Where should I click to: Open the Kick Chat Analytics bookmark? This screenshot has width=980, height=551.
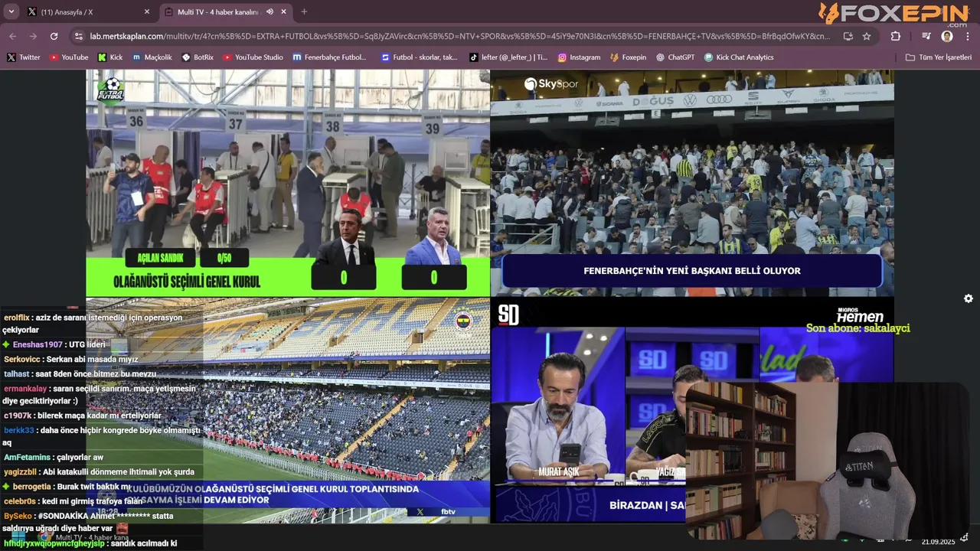click(x=739, y=57)
